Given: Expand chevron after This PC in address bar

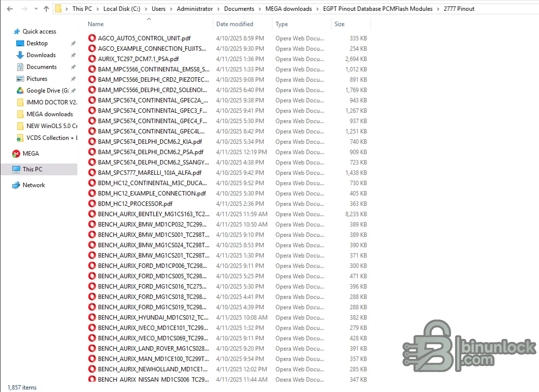Looking at the screenshot, I should pyautogui.click(x=98, y=9).
